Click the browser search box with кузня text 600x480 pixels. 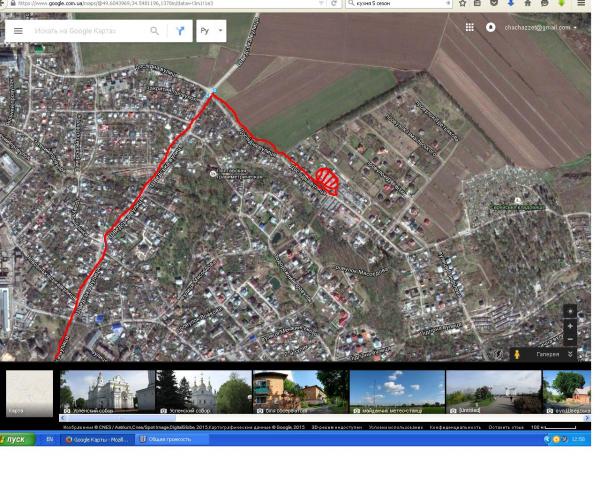pos(399,3)
